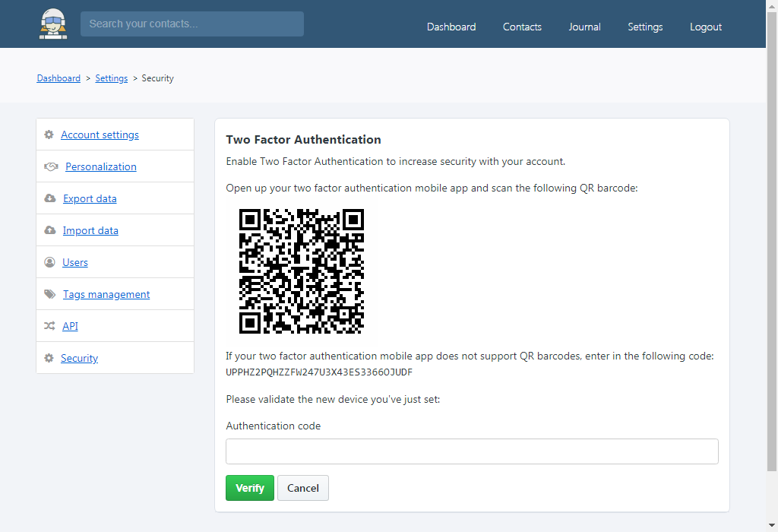Click the user avatar icon beside Users
The image size is (778, 532).
[49, 262]
